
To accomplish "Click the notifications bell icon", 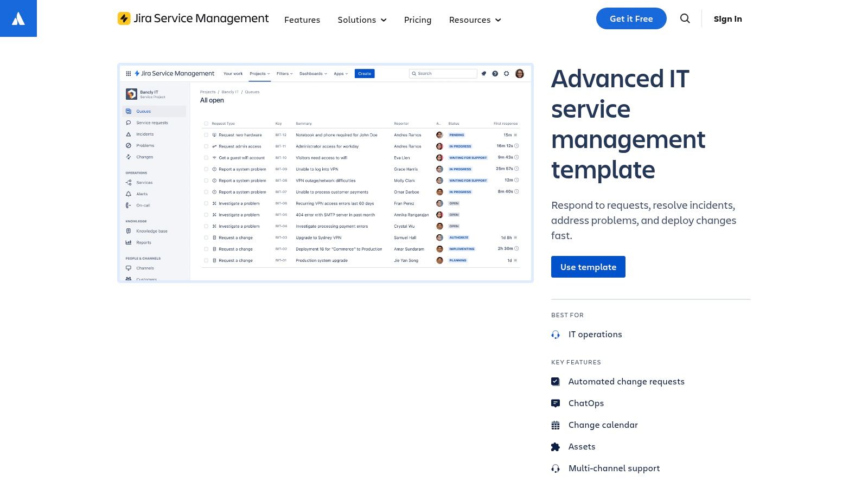I will tap(483, 73).
